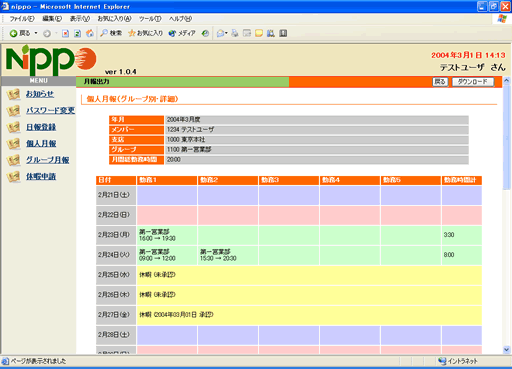This screenshot has height=369, width=512.
Task: Open the ファイル(F) menu
Action: (x=22, y=19)
